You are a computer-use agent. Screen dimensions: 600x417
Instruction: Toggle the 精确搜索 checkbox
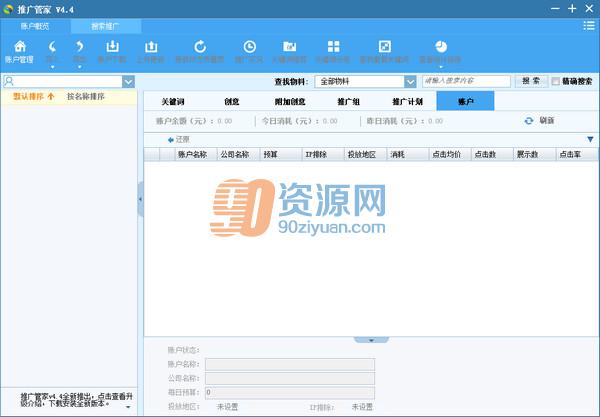click(556, 81)
